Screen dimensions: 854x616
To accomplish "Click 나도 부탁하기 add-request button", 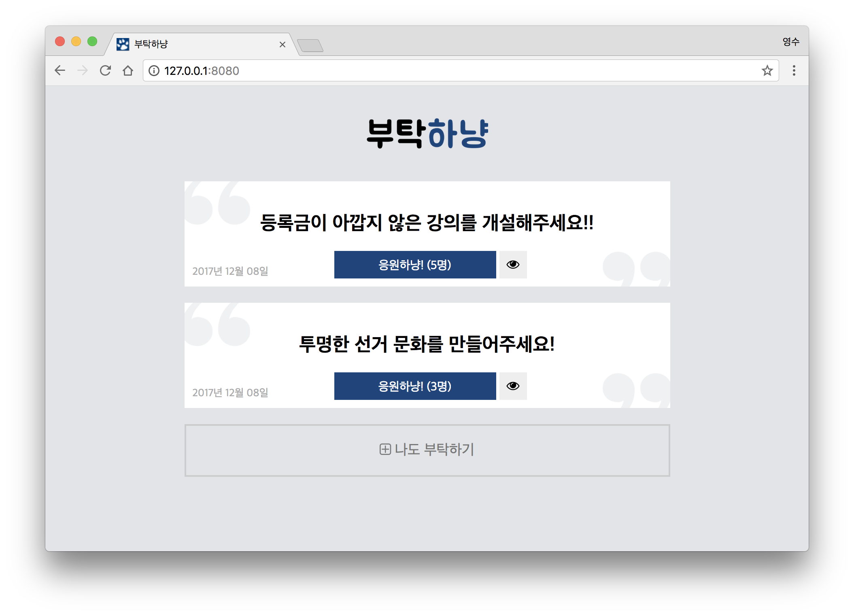I will (427, 450).
